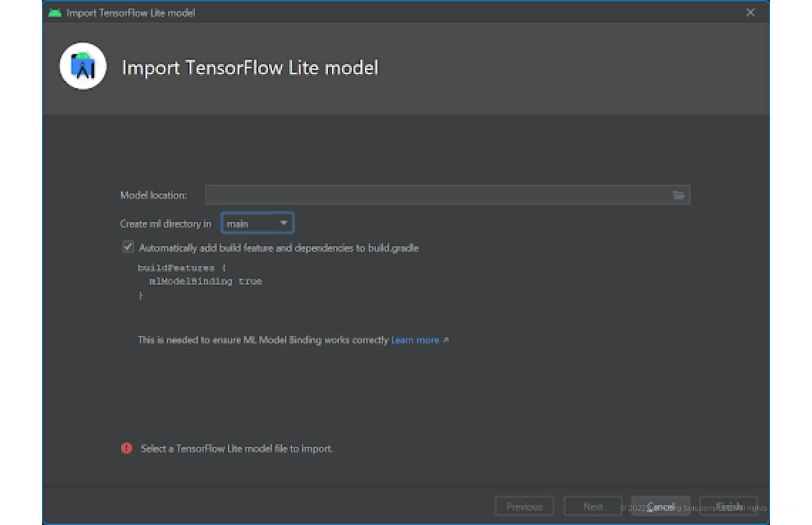Close the Import TensorFlow Lite model dialog
The height and width of the screenshot is (525, 812).
click(x=751, y=13)
